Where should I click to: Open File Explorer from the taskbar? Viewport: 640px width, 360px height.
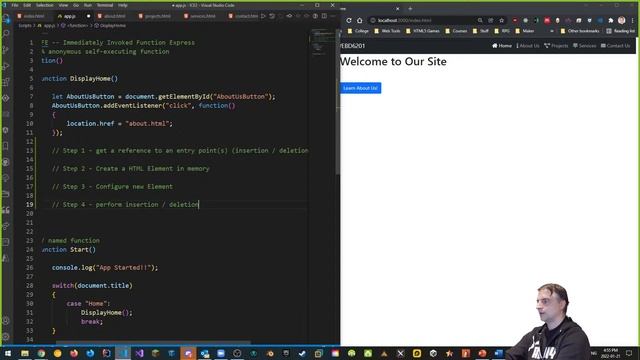click(x=25, y=353)
